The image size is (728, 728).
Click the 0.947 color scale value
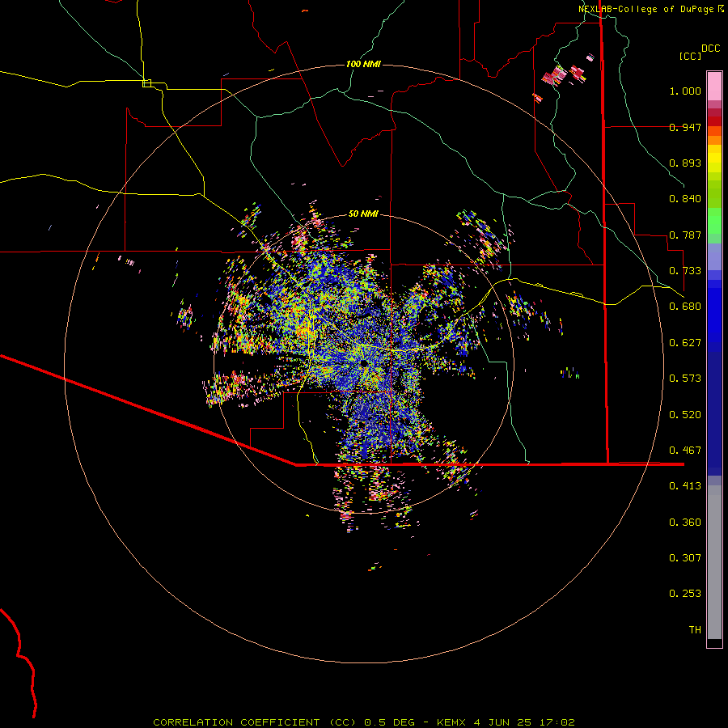tap(685, 127)
